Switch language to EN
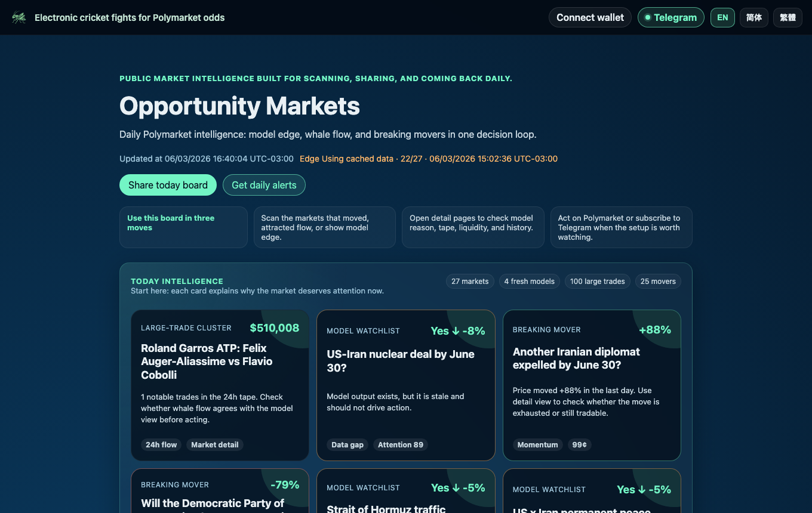This screenshot has width=812, height=513. point(722,17)
